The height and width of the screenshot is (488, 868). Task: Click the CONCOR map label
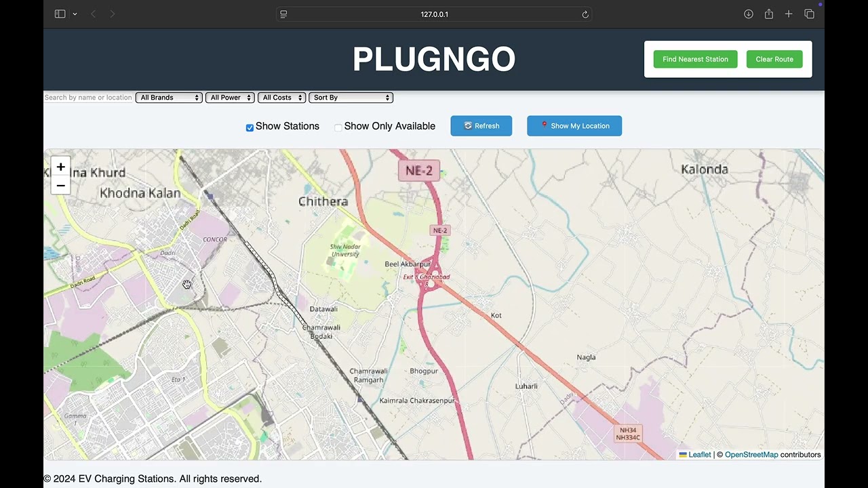(215, 239)
